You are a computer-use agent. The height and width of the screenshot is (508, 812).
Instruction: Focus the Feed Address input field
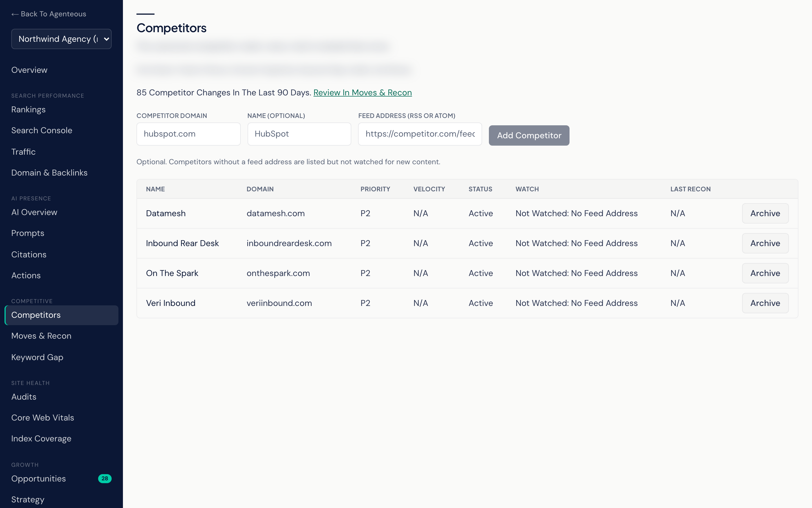click(x=420, y=134)
